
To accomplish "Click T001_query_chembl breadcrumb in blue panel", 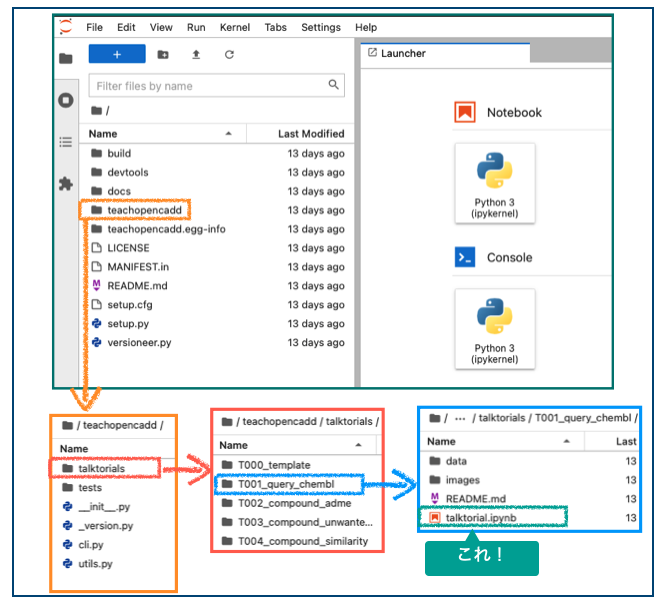I will tap(583, 418).
